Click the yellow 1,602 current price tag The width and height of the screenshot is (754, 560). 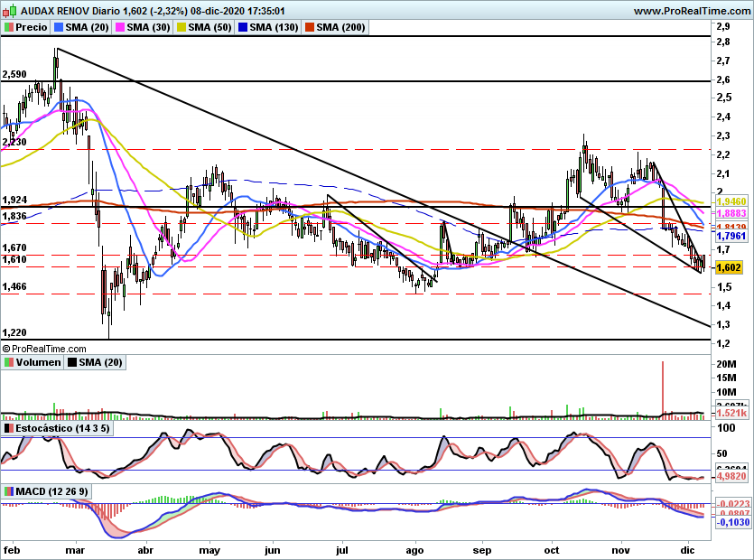pos(729,267)
